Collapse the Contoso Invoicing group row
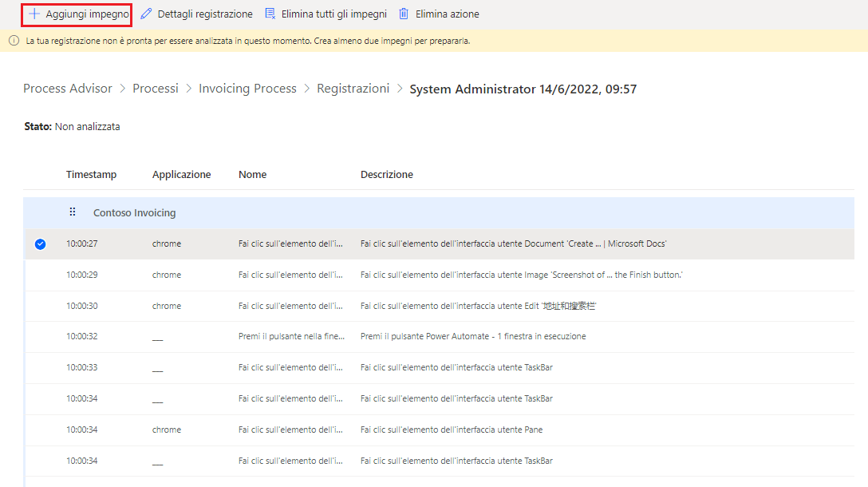The image size is (868, 487). (439, 212)
